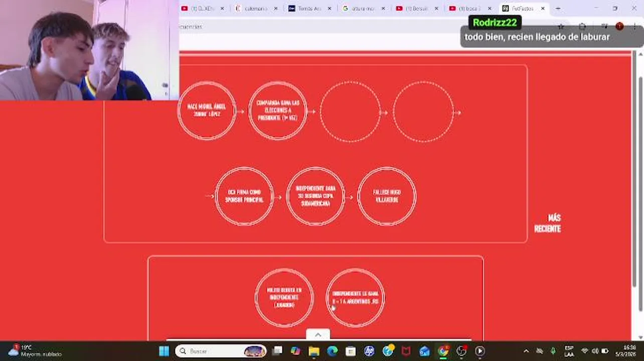Viewport: 644px width, 361px height.
Task: Open the weather widget showing 19°C
Action: point(34,350)
